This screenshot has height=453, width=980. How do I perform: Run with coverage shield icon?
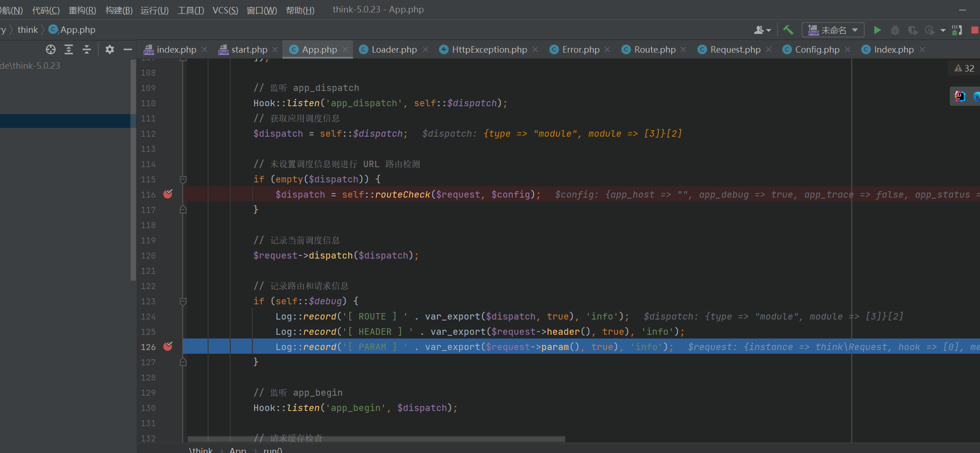click(912, 30)
